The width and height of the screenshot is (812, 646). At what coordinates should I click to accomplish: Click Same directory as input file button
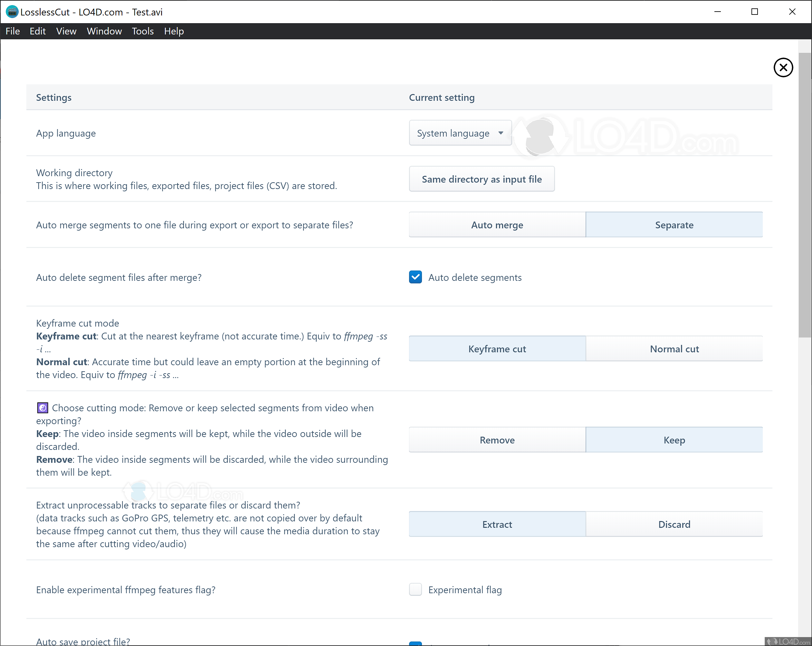click(x=481, y=179)
